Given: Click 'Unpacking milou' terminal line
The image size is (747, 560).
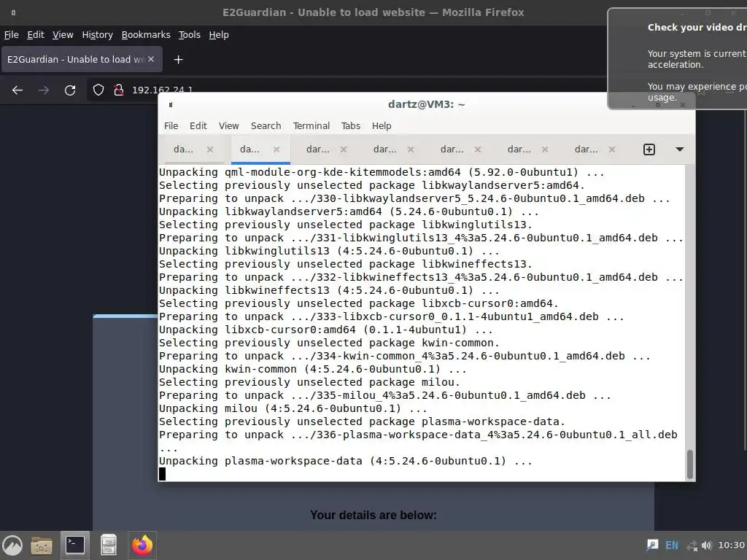Looking at the screenshot, I should pos(293,408).
